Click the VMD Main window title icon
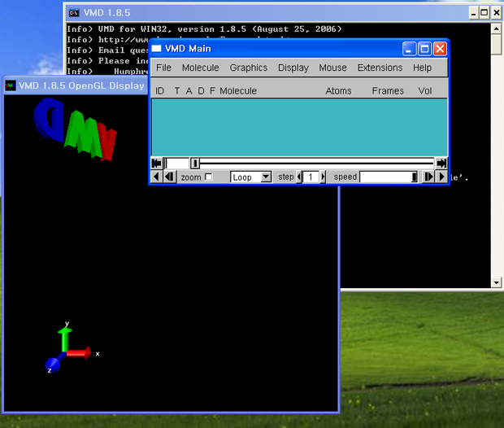The height and width of the screenshot is (428, 504). pos(157,49)
